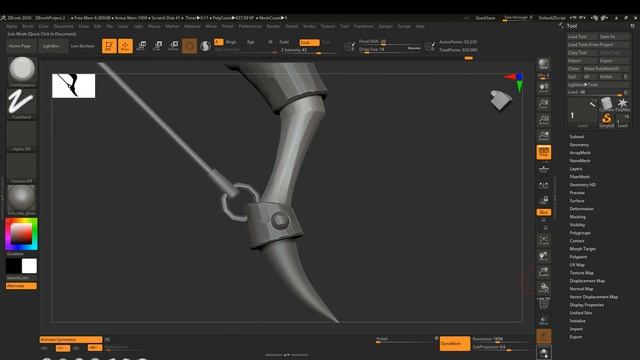Toggle the Persp perspective button

pyautogui.click(x=544, y=152)
